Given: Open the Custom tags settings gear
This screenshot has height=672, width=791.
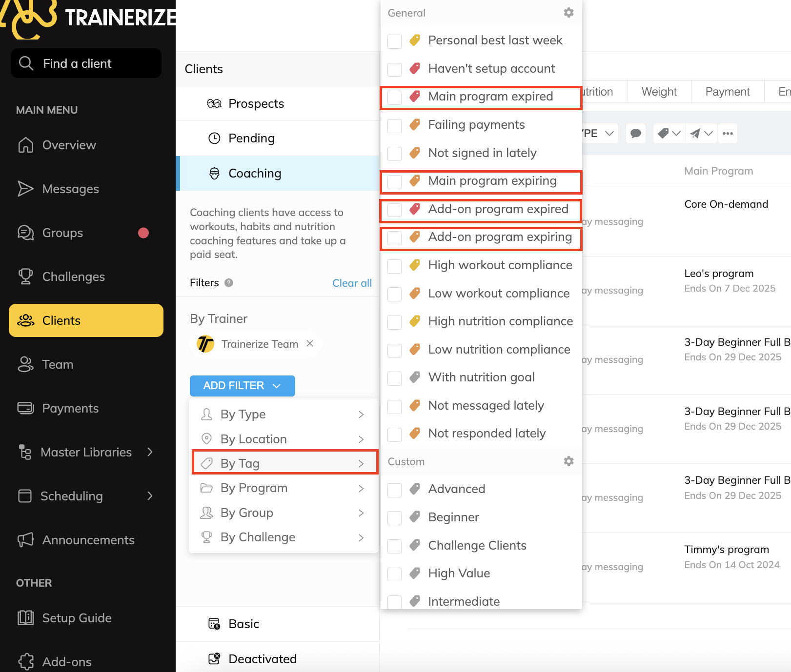Looking at the screenshot, I should (568, 461).
